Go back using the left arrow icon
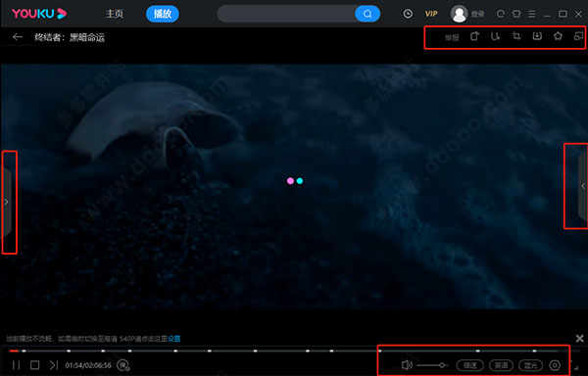588x376 pixels. (18, 37)
